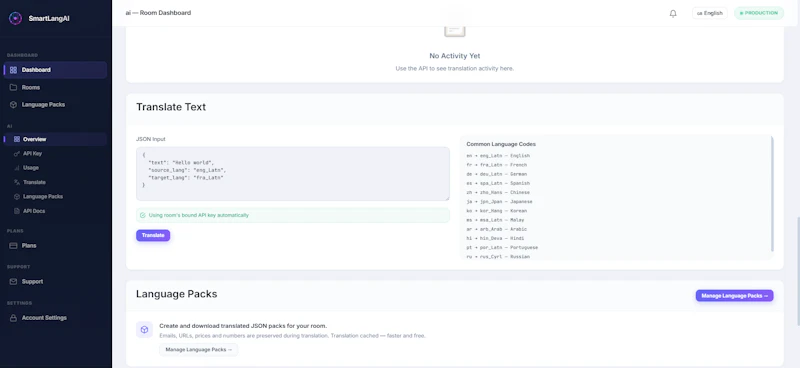Screen dimensions: 800x368
Task: Click the 'ko → kor_Hang — Korean' row
Action: point(496,211)
